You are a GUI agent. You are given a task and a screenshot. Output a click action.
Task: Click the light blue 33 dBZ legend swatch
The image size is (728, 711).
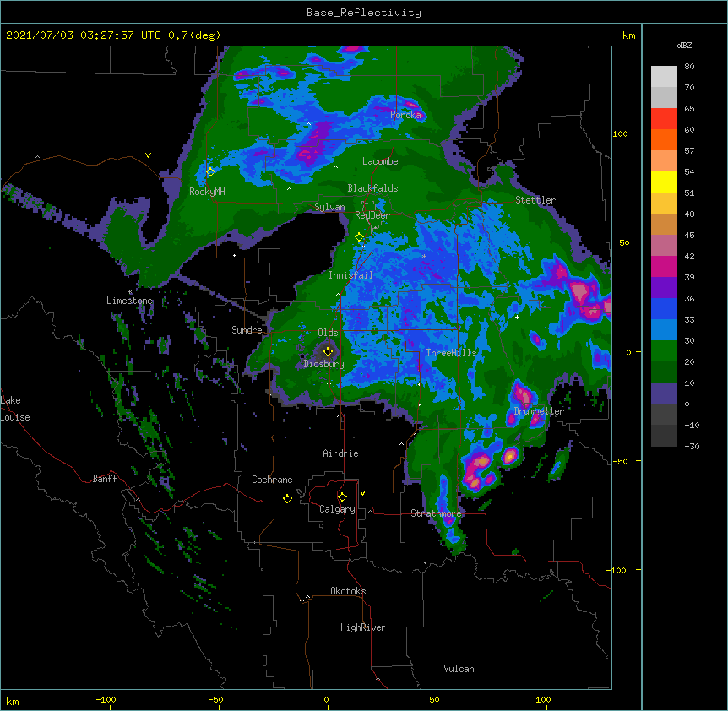[664, 329]
